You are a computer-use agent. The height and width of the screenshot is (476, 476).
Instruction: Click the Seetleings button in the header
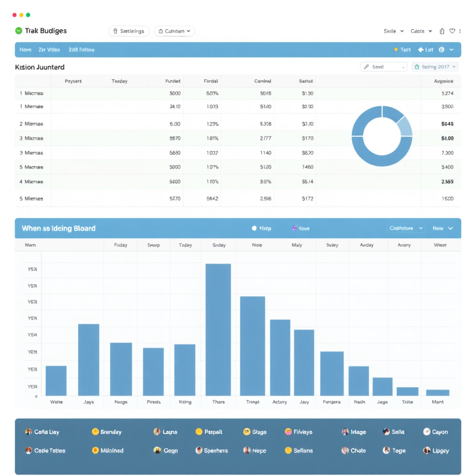click(x=129, y=31)
